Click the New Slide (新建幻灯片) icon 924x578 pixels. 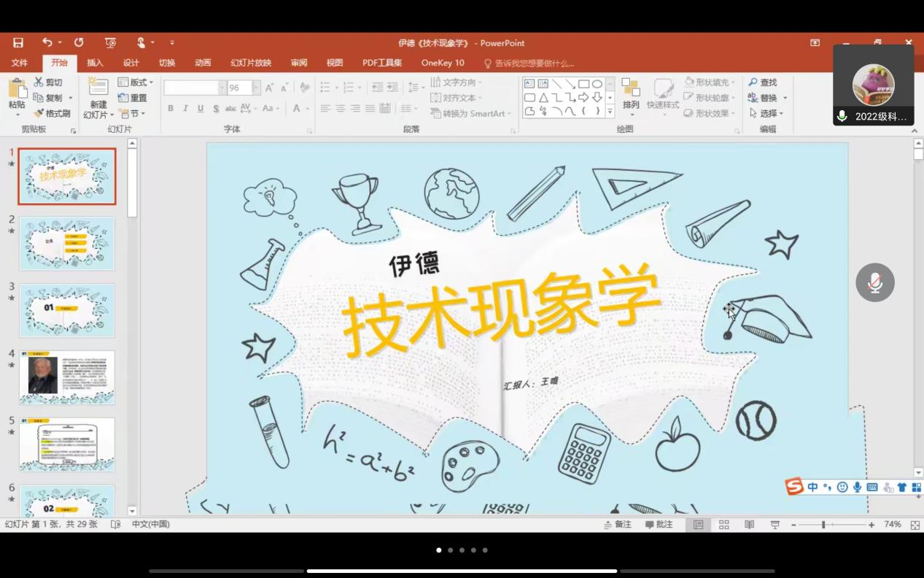[x=98, y=89]
